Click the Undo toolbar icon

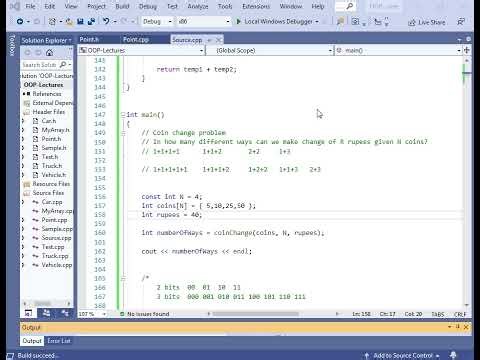pyautogui.click(x=106, y=21)
